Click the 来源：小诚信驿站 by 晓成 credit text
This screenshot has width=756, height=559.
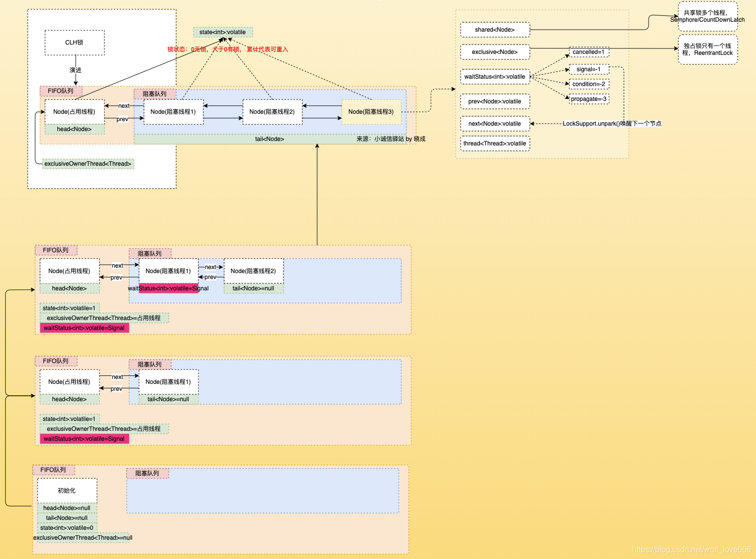click(x=391, y=139)
